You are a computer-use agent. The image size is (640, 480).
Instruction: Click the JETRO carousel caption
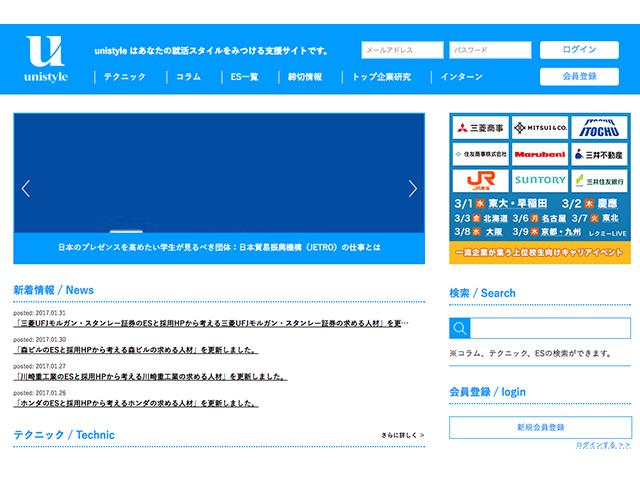pos(219,247)
